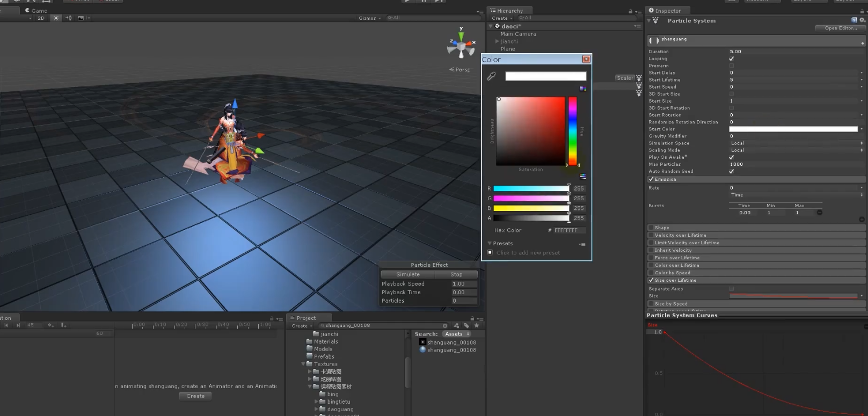Toggle scene lighting sun icon
This screenshot has height=416, width=868.
tap(56, 18)
